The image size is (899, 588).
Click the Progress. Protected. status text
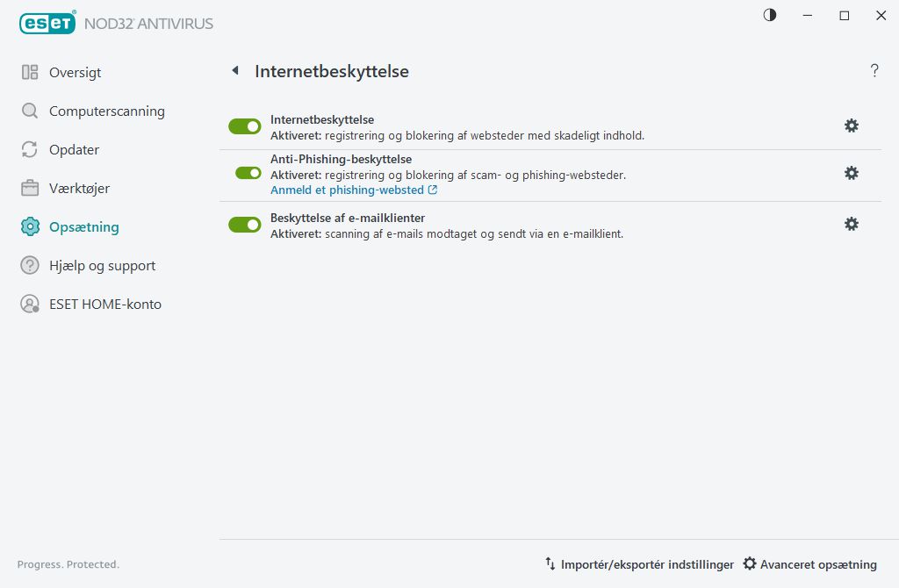68,564
